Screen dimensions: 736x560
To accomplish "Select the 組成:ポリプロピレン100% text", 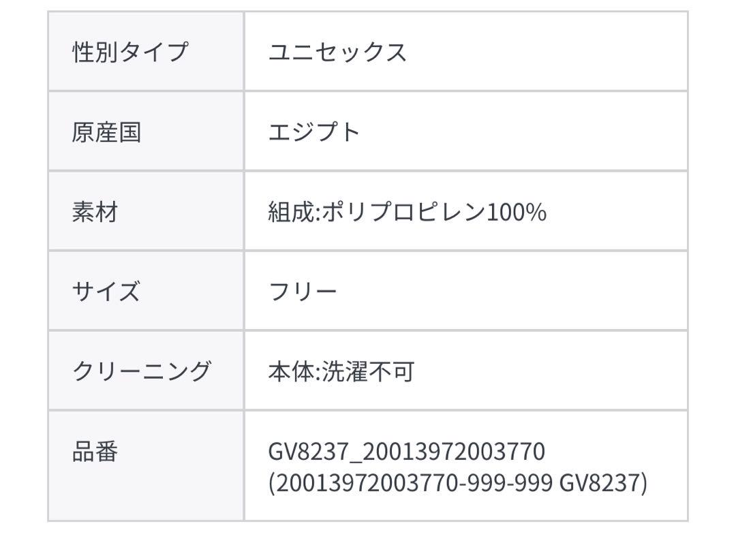I will pyautogui.click(x=407, y=212).
